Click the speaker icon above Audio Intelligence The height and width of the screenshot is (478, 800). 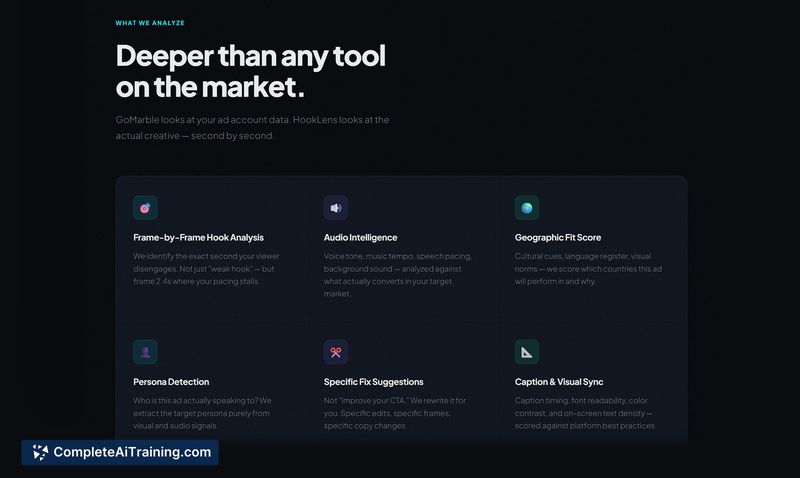pos(336,208)
